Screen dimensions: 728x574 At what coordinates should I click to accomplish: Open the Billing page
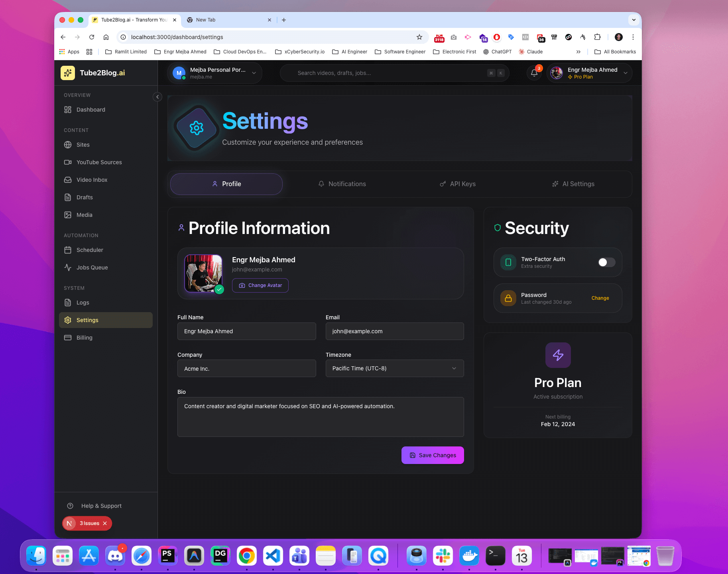(x=84, y=338)
